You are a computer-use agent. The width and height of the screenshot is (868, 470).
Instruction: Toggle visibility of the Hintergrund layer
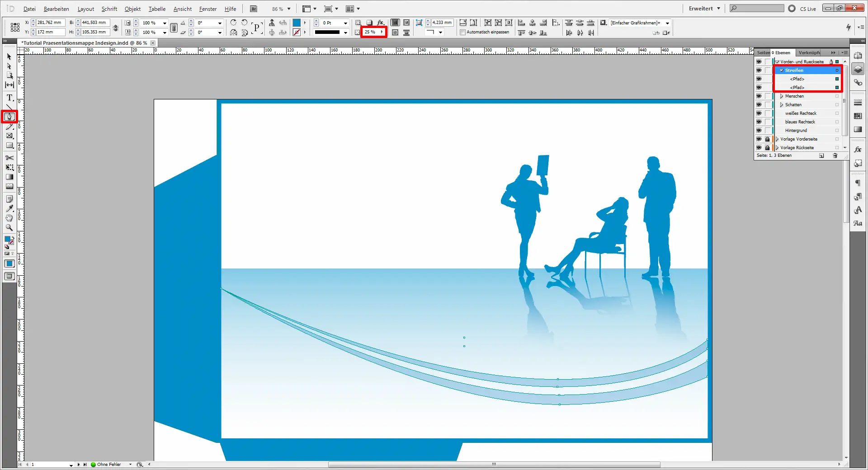pos(759,130)
